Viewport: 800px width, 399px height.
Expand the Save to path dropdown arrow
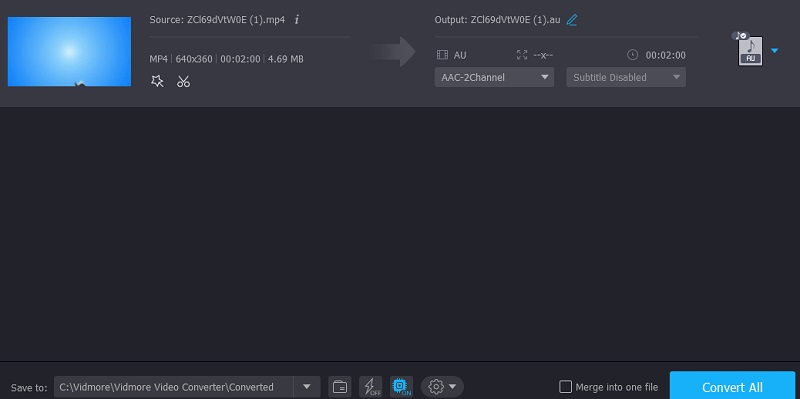pos(307,387)
